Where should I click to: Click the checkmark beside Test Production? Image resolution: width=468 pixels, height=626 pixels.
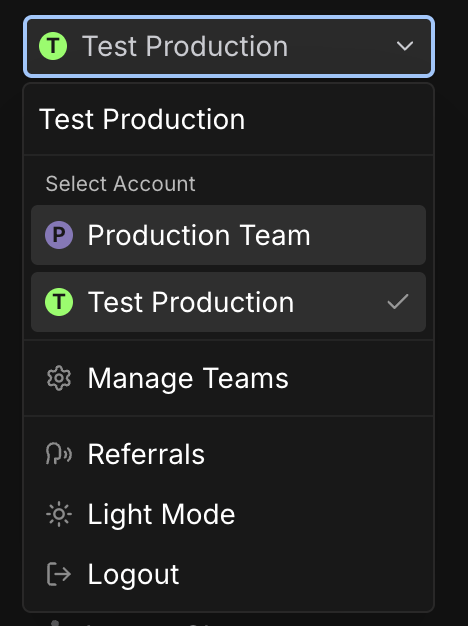pyautogui.click(x=398, y=302)
